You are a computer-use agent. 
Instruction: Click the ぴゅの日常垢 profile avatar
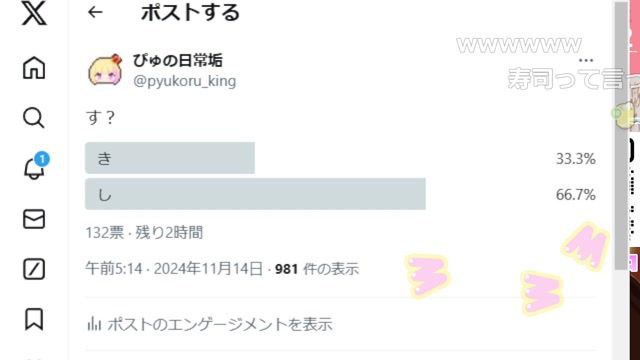coord(105,70)
